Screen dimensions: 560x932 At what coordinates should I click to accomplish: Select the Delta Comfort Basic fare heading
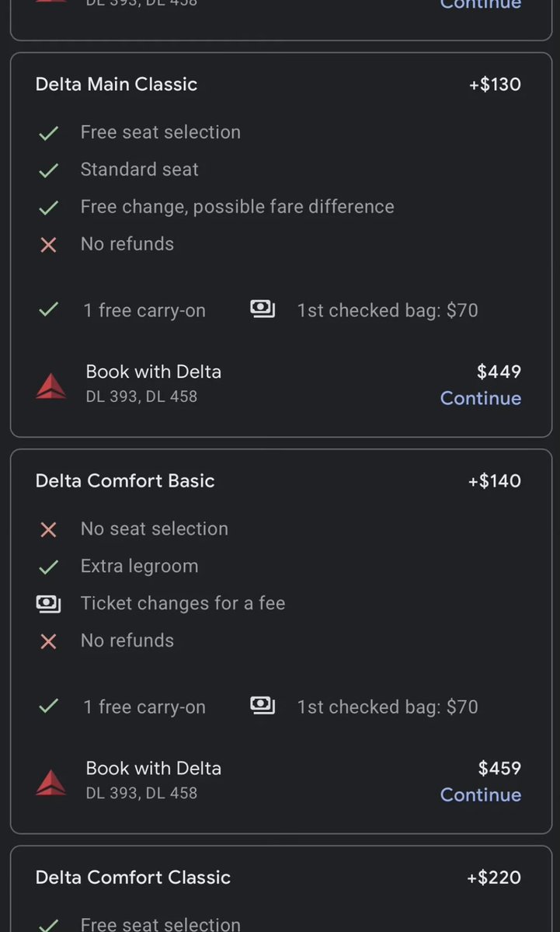click(125, 481)
